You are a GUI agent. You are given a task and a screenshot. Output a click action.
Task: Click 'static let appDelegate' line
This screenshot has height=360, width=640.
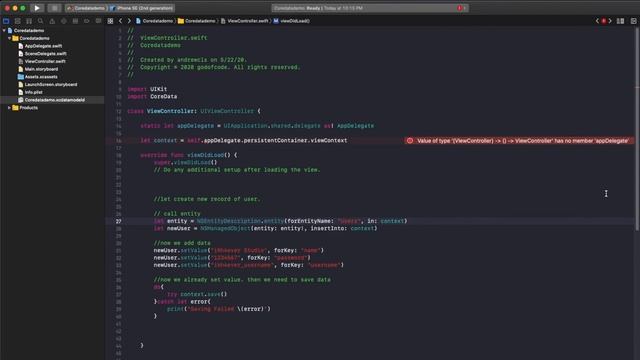[257, 126]
